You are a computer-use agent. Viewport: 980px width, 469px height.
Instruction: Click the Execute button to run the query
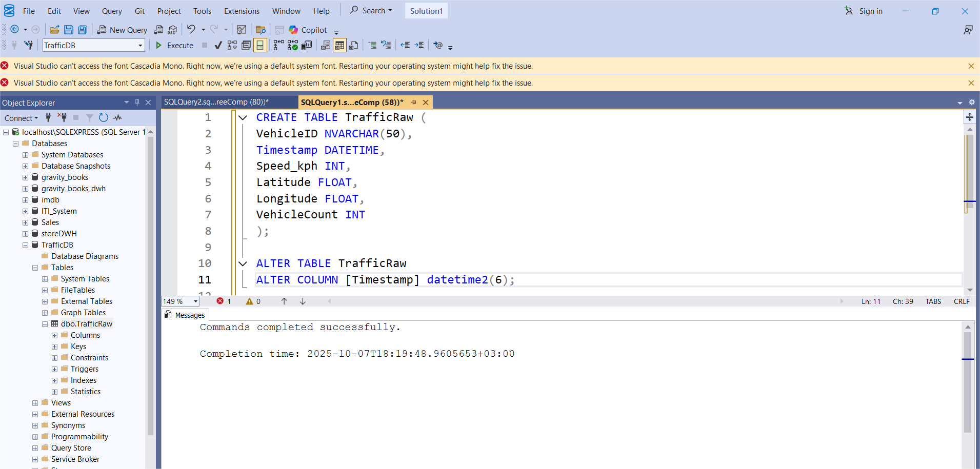[174, 45]
